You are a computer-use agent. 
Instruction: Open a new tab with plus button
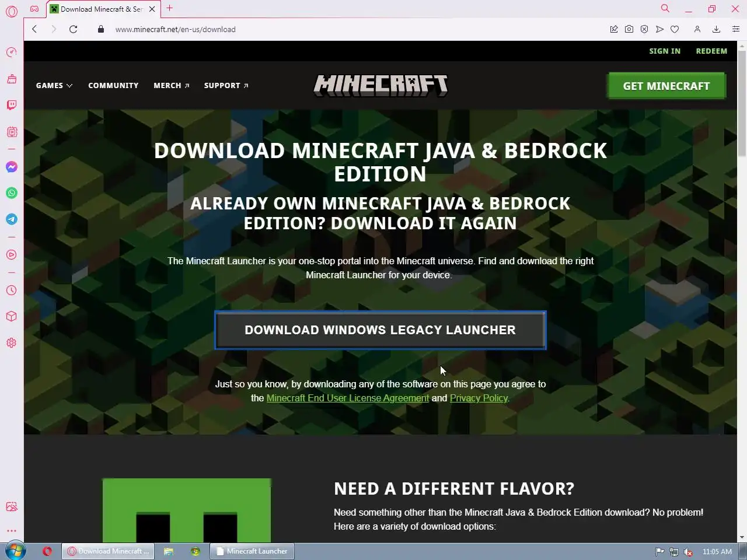pyautogui.click(x=170, y=8)
